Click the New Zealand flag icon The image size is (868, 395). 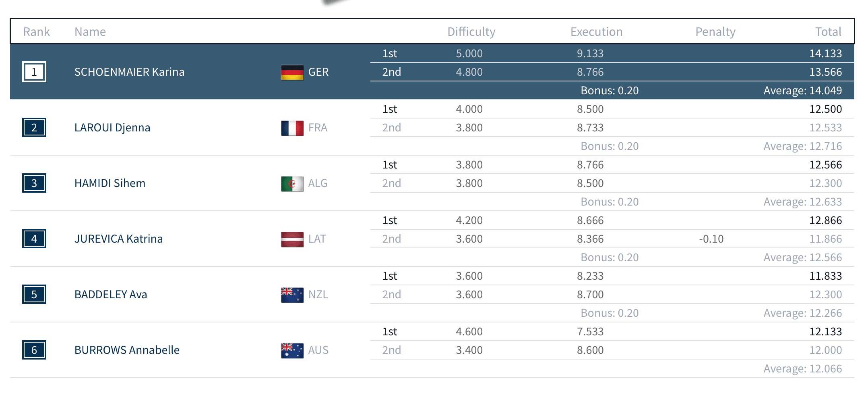[292, 295]
